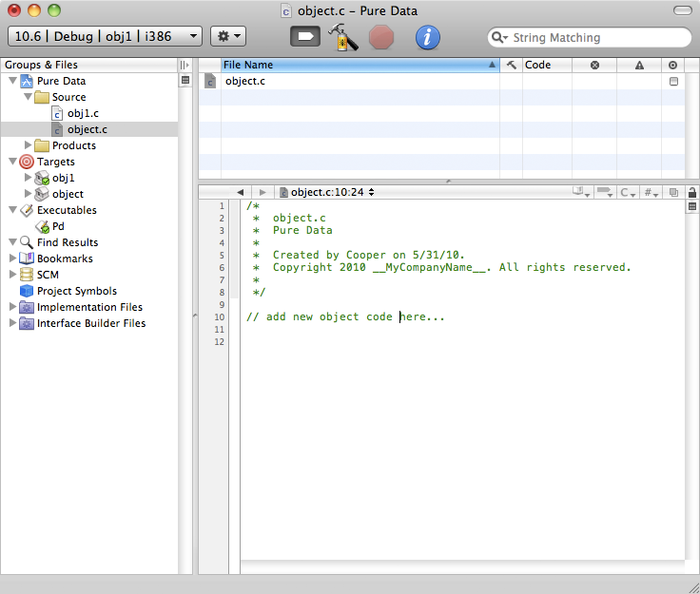Screen dimensions: 700x594
Task: Open the included files # popup
Action: coord(651,192)
